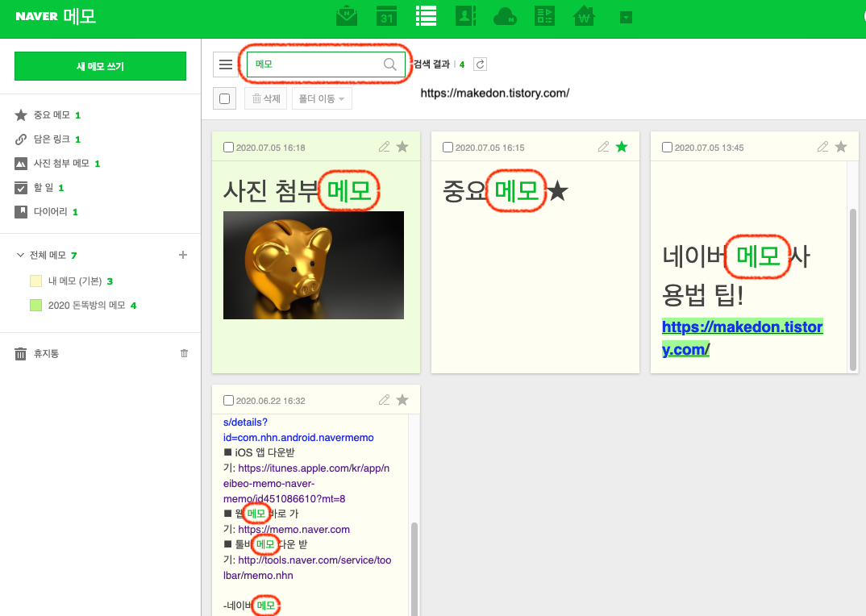Open the memo.naver.com link
866x616 pixels.
click(294, 529)
